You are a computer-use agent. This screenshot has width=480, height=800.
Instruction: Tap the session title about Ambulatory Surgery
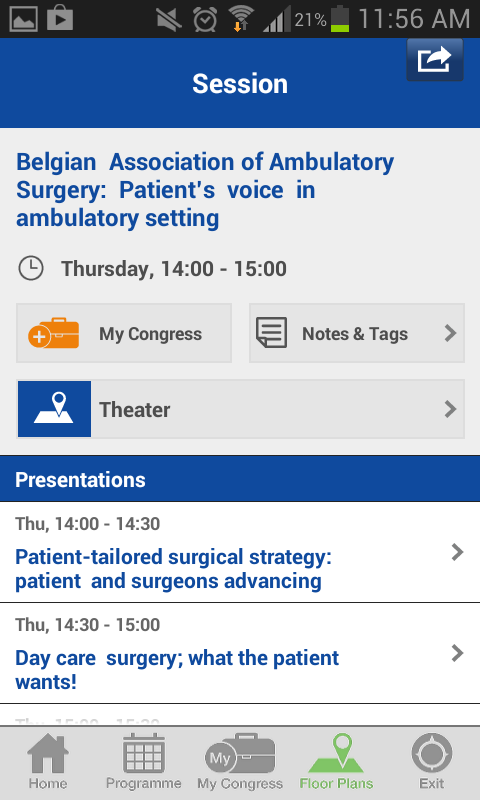tap(205, 190)
